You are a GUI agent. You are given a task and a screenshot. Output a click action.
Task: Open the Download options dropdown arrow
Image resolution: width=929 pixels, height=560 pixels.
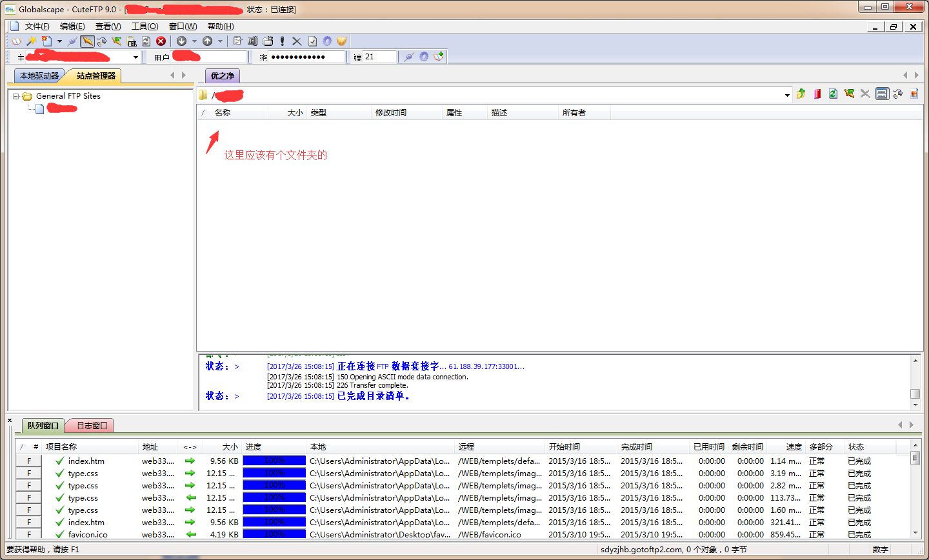tap(194, 41)
